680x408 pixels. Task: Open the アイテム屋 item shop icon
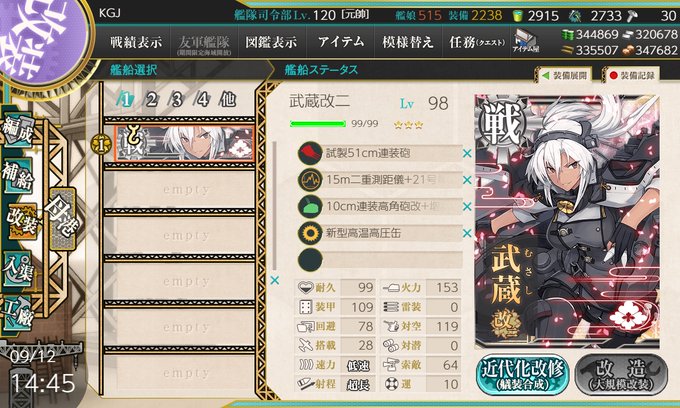526,42
